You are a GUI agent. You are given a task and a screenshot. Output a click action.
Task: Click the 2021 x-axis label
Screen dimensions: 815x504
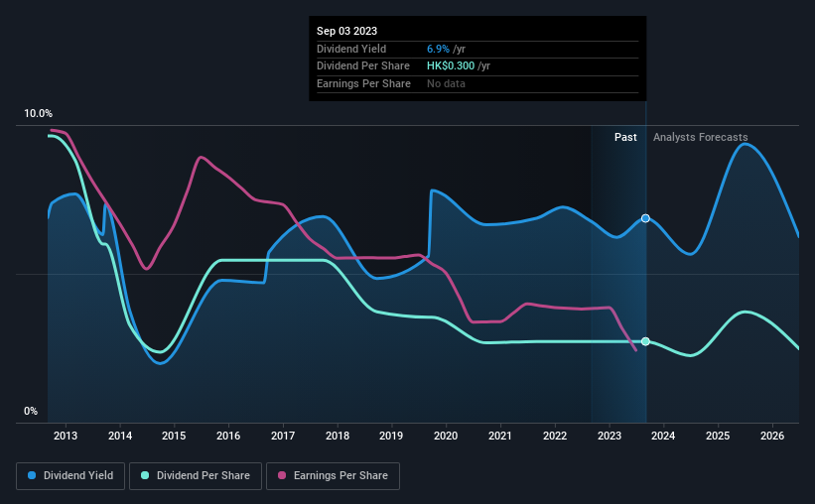500,436
